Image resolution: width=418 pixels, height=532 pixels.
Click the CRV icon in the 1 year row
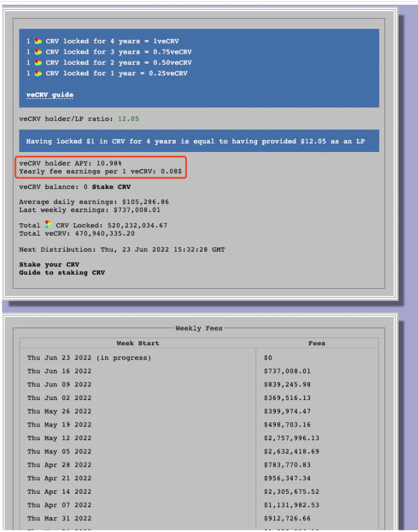tap(38, 73)
